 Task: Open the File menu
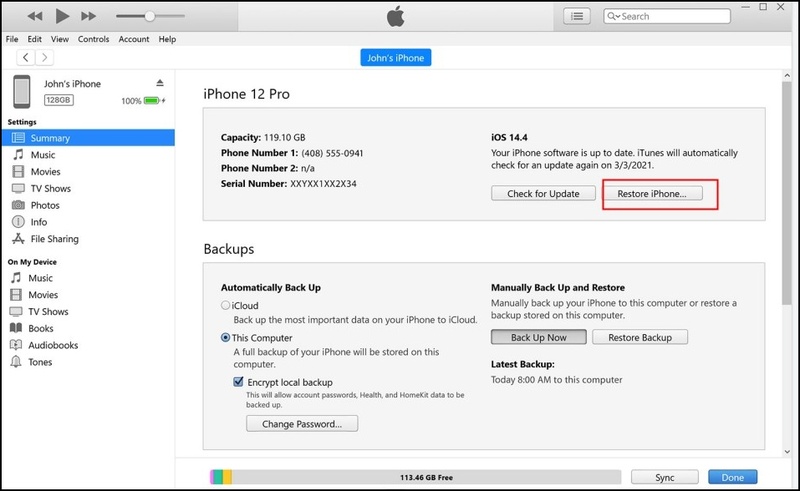tap(12, 39)
